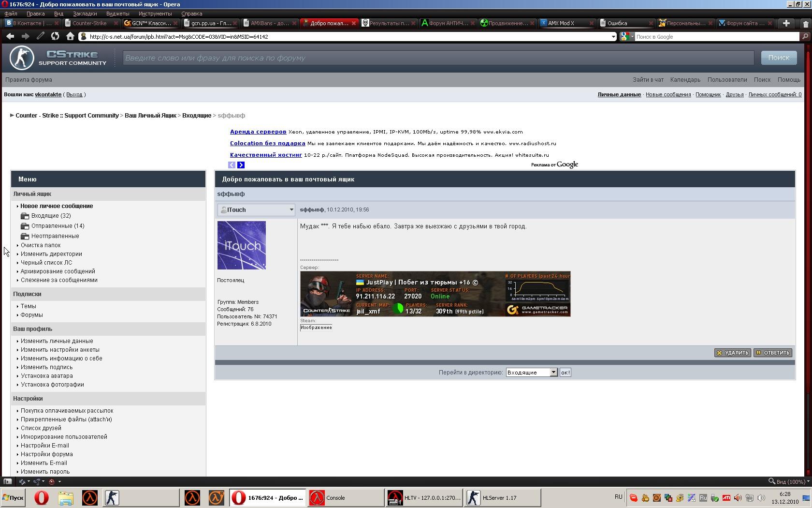This screenshot has height=508, width=812.
Task: Open the folder icon in the quick launch
Action: click(66, 498)
